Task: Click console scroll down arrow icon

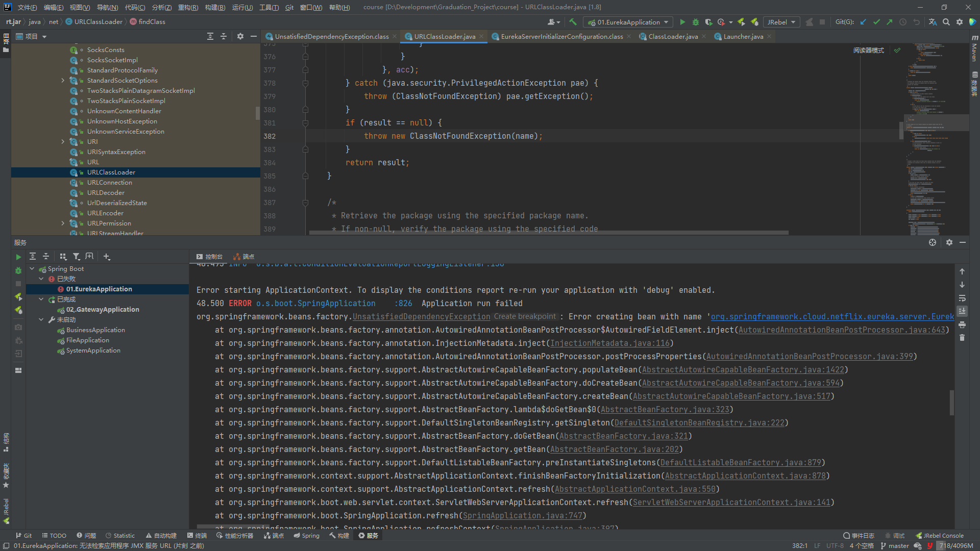Action: pos(962,285)
